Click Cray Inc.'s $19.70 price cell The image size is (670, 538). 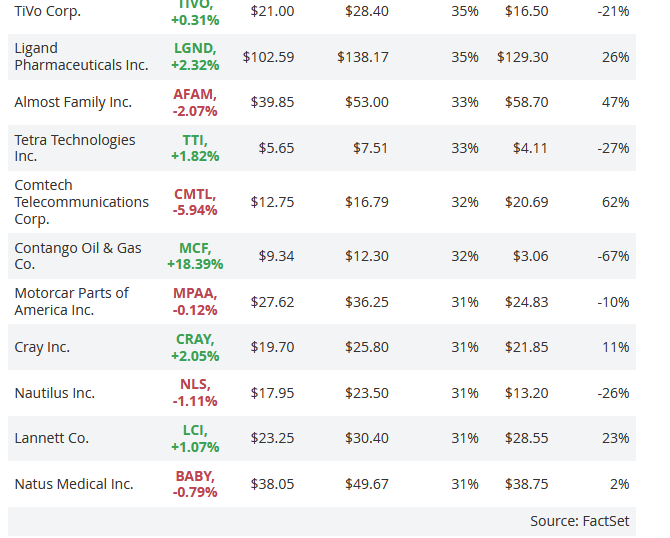pos(276,347)
